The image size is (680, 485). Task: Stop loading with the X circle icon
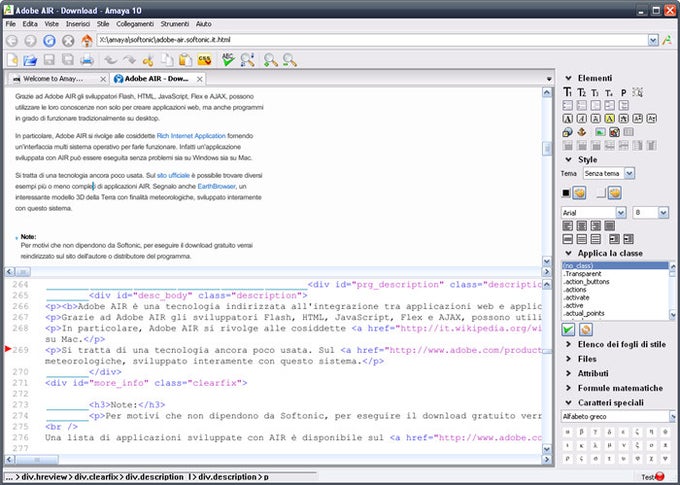click(68, 40)
